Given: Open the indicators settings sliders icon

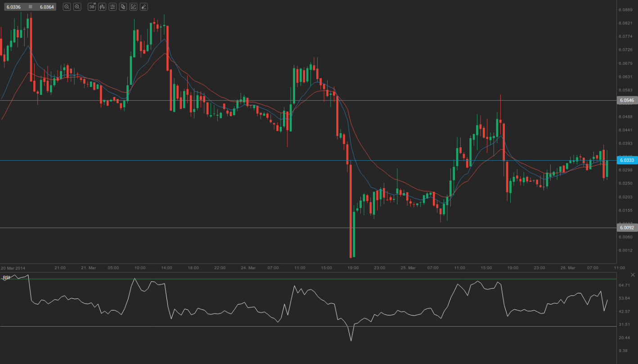Looking at the screenshot, I should click(112, 7).
